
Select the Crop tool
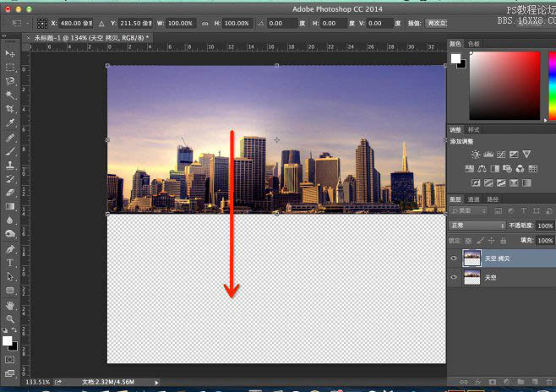coord(10,109)
